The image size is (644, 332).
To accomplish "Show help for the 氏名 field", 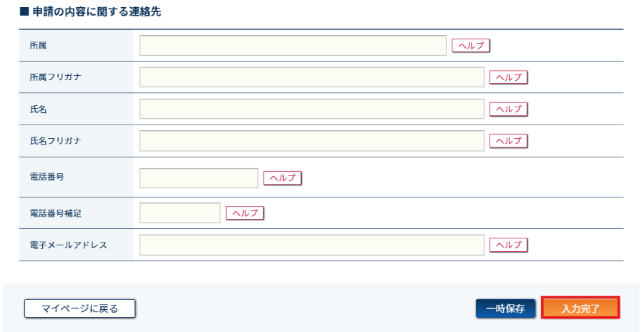I will (x=509, y=109).
